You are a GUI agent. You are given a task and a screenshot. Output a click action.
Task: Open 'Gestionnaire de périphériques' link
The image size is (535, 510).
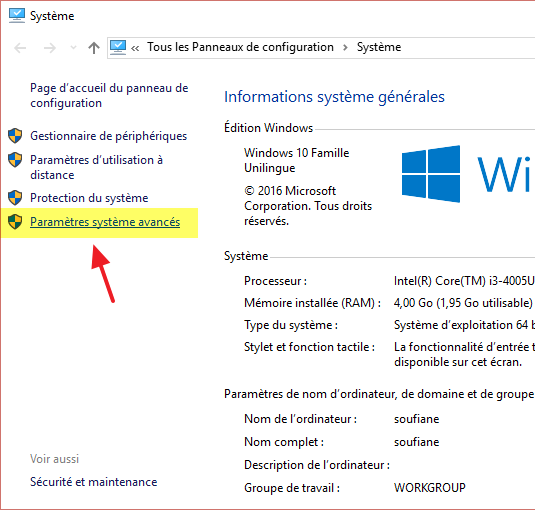pos(109,136)
